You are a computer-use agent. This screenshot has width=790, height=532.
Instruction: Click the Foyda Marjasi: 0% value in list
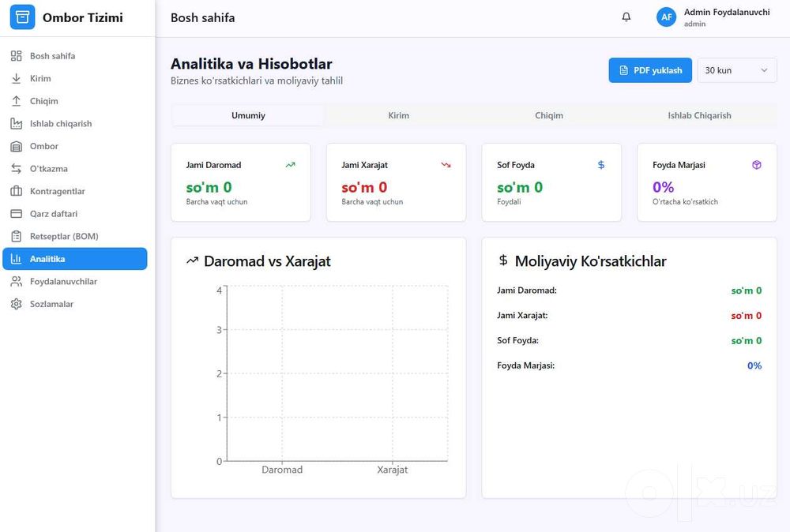click(x=754, y=366)
